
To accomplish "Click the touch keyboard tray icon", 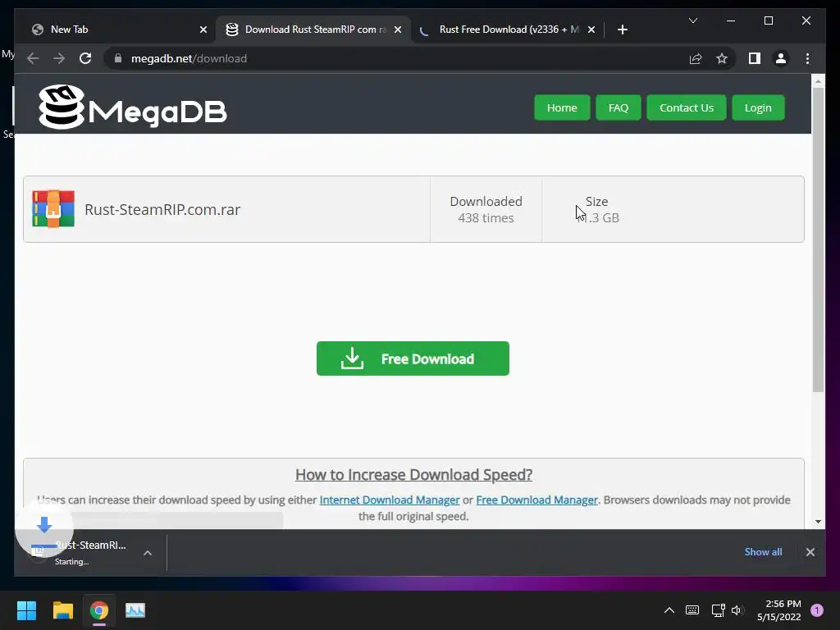I will [692, 610].
